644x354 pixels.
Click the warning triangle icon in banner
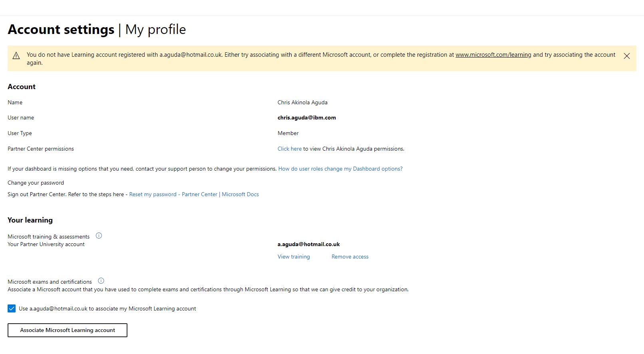click(x=16, y=56)
